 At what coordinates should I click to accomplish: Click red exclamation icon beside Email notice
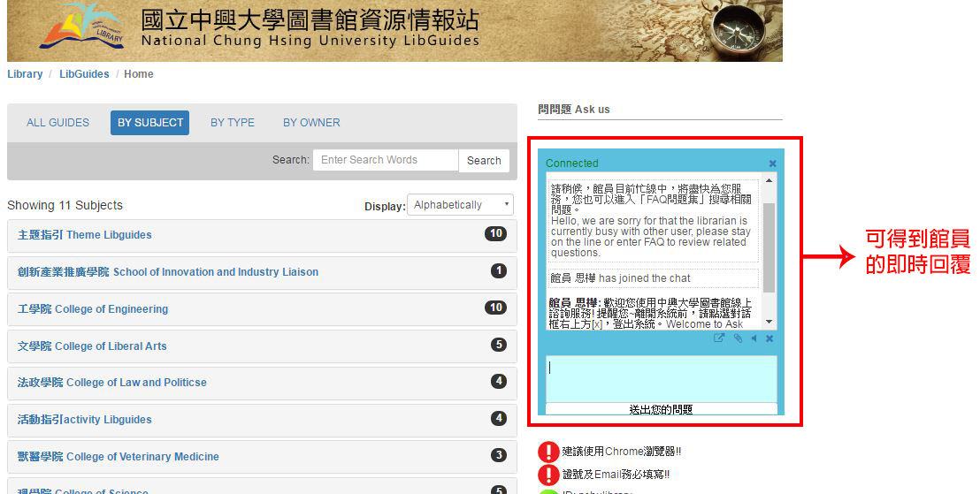548,475
